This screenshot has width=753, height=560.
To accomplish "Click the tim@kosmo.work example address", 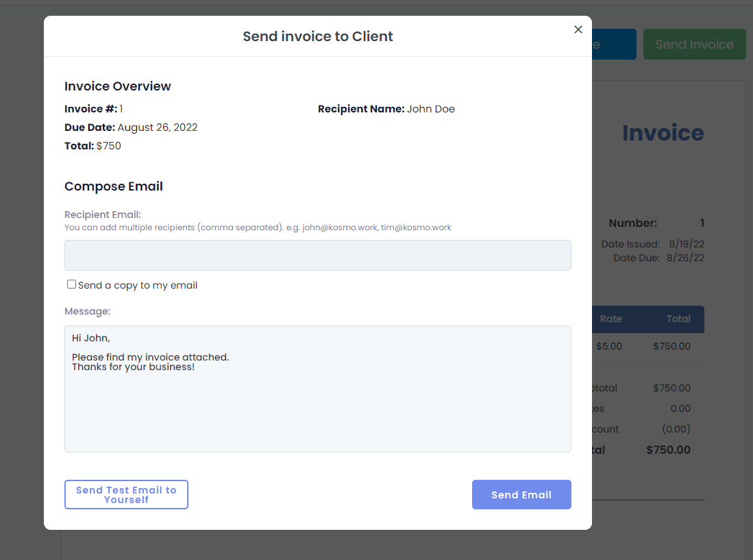I will [417, 227].
